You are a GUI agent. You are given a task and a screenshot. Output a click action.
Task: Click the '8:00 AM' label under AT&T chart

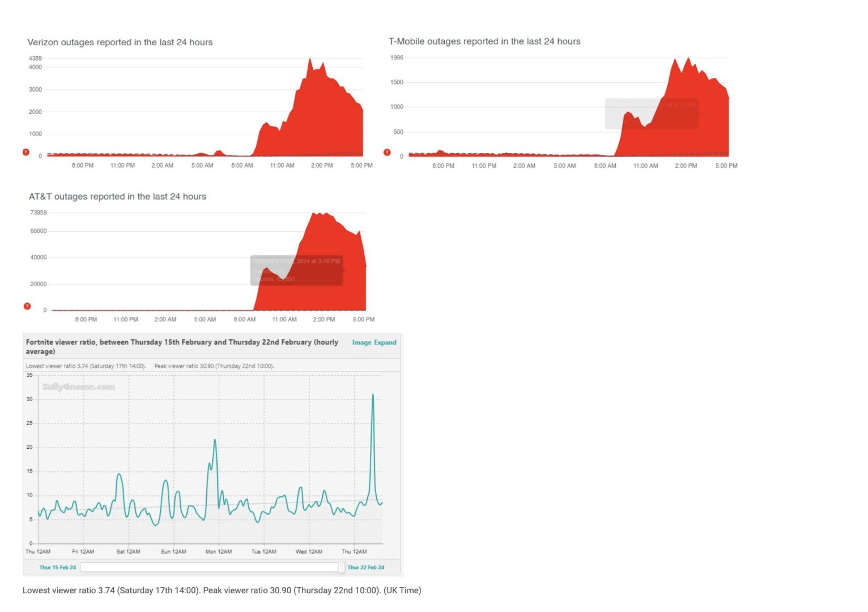pos(245,320)
